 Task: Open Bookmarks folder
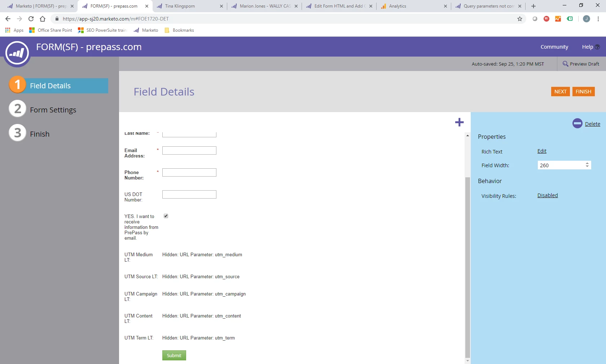coord(179,30)
